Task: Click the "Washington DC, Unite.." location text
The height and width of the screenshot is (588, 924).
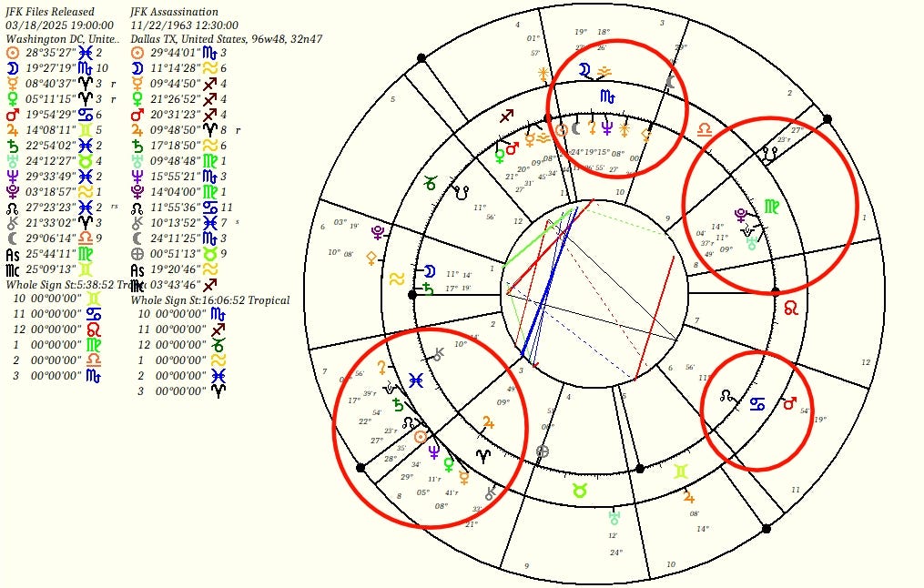Action: (x=63, y=39)
